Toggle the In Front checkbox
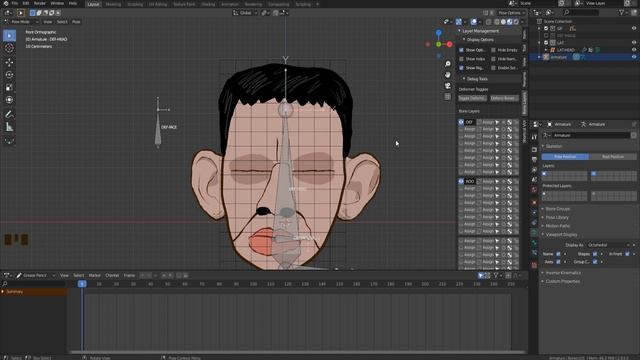The height and width of the screenshot is (360, 640). pos(627,254)
